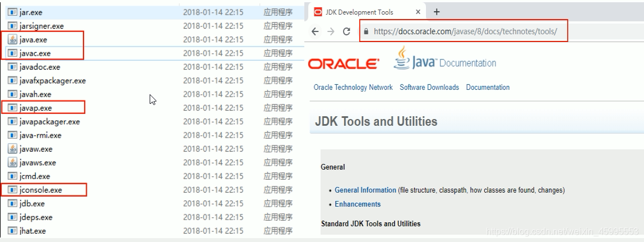Click the jhat.exe file icon
The width and height of the screenshot is (644, 242).
12,230
